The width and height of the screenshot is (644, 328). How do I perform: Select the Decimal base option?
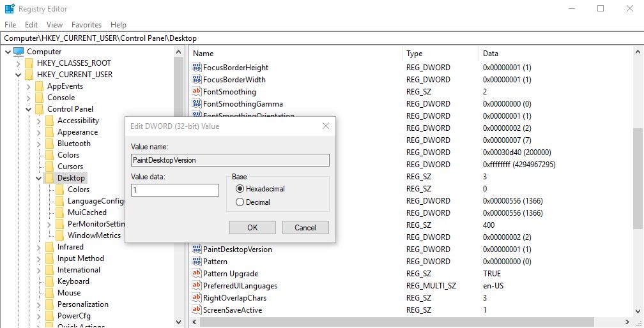click(253, 202)
